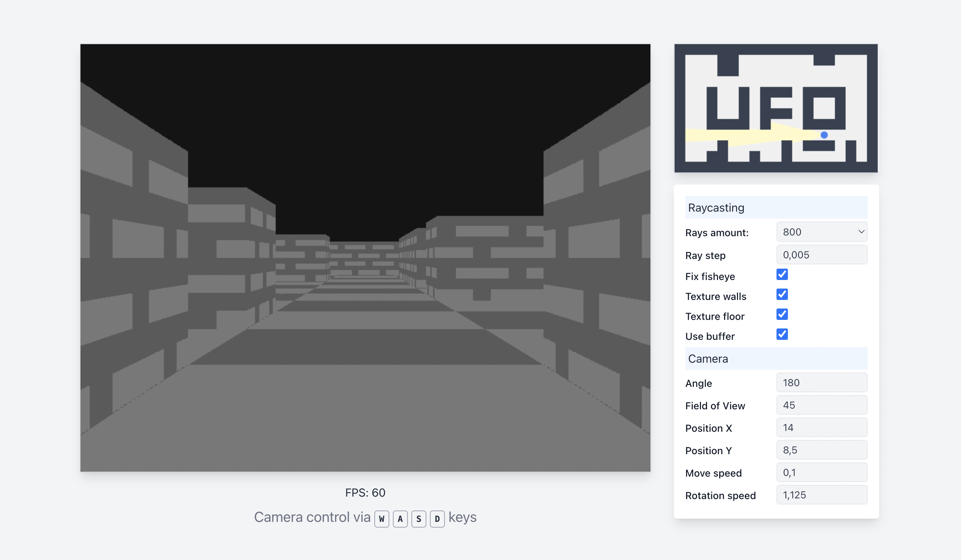
Task: Click the Move speed input
Action: (822, 472)
